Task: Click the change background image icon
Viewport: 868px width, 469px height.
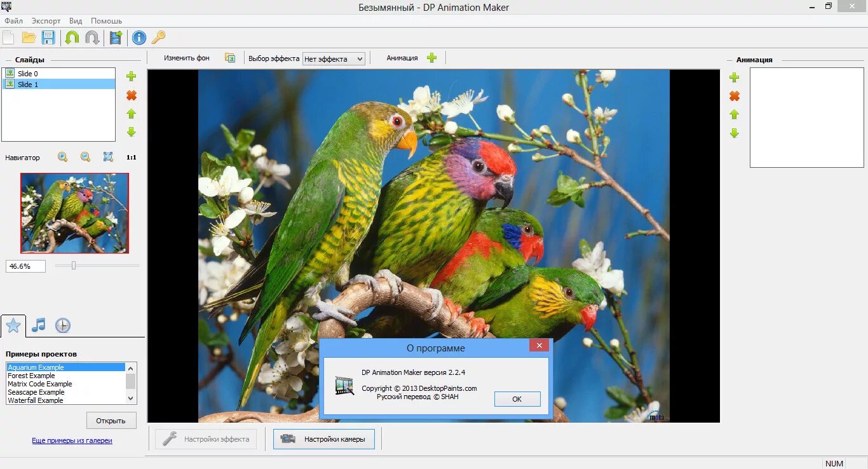Action: coord(230,58)
